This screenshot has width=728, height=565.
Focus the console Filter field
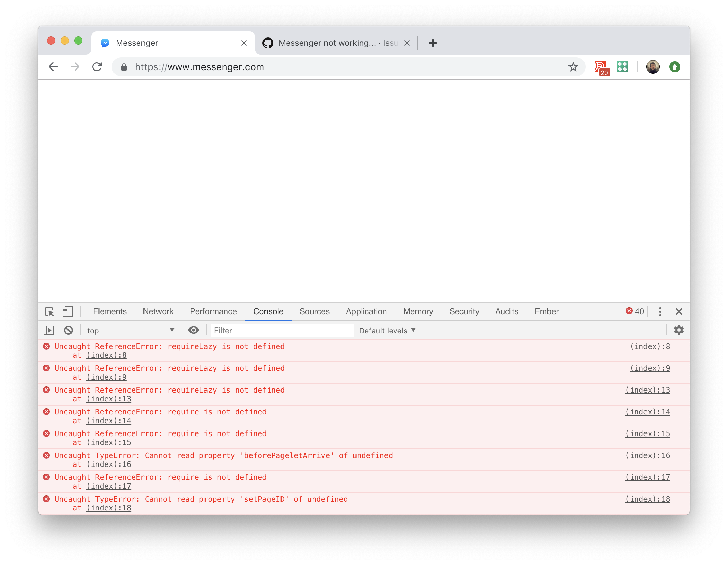[282, 330]
